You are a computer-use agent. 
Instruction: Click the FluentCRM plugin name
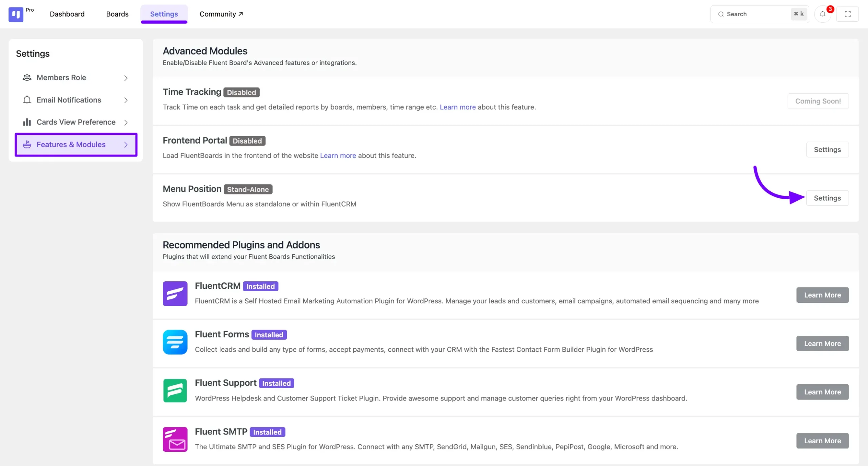click(x=218, y=286)
